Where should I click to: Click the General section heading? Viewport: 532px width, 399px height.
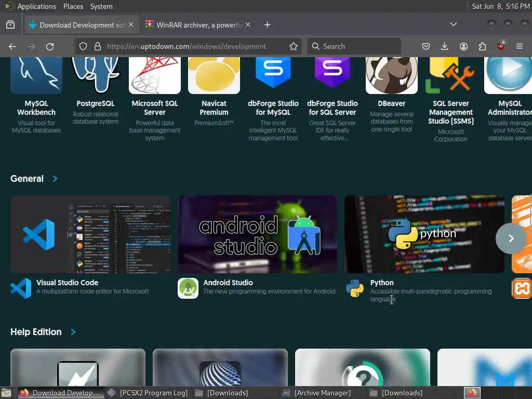point(27,179)
